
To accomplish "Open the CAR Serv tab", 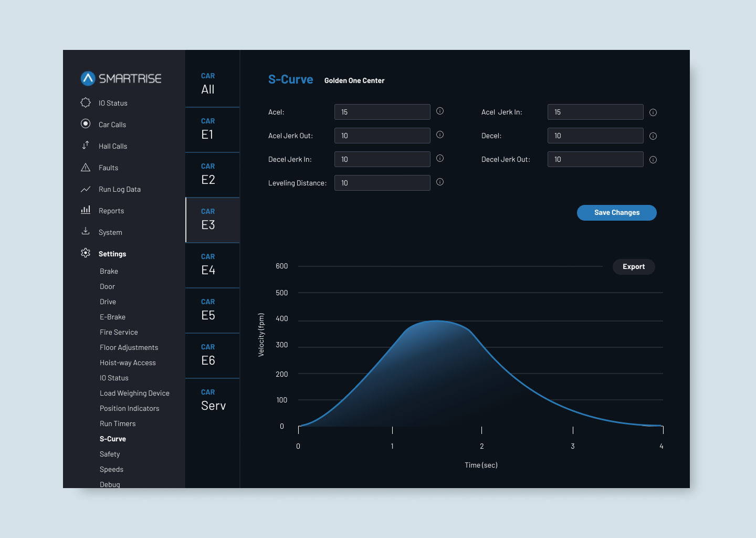I will pyautogui.click(x=213, y=400).
